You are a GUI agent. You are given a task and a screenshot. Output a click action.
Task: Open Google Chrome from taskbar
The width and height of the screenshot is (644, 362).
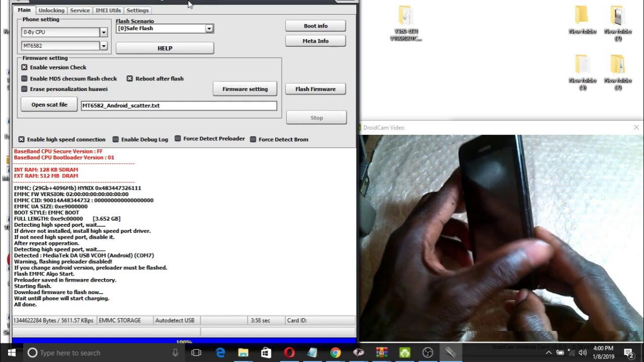[336, 353]
